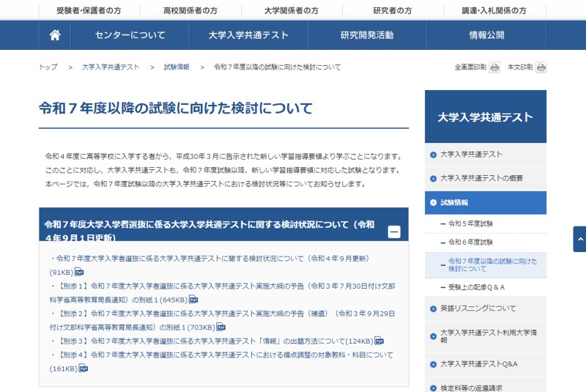The image size is (586, 392).
Task: Open PDF icon next to (124KB)
Action: [x=379, y=341]
